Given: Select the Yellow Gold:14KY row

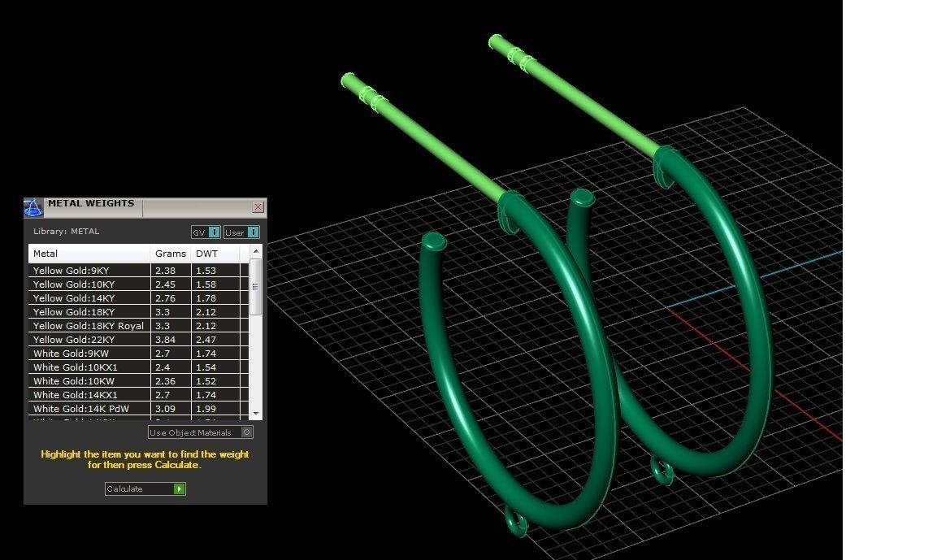Looking at the screenshot, I should pyautogui.click(x=138, y=297).
